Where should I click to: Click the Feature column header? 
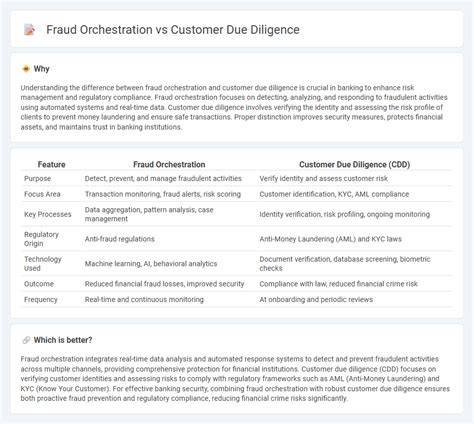[x=51, y=164]
